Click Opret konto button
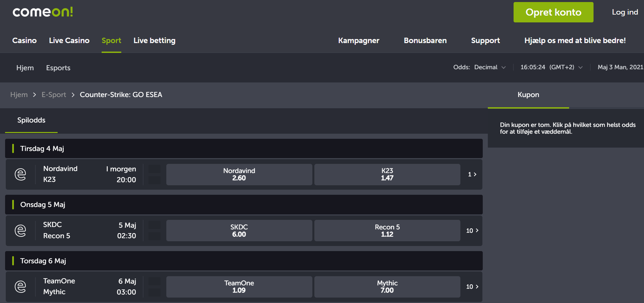 554,12
